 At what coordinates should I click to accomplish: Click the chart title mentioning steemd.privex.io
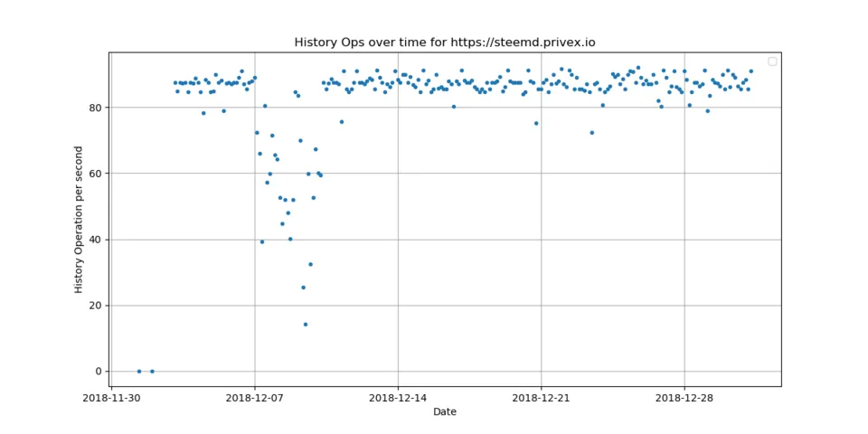(445, 42)
